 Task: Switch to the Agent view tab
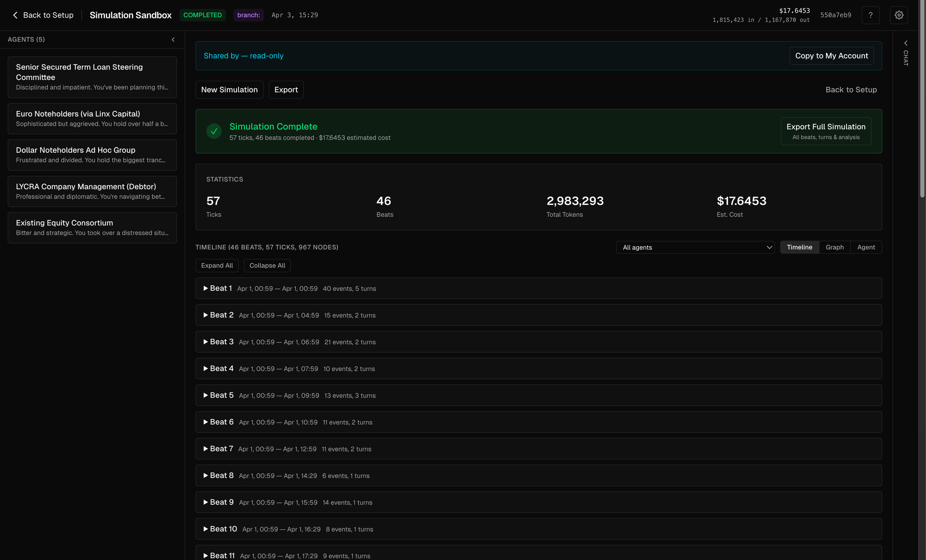(866, 247)
